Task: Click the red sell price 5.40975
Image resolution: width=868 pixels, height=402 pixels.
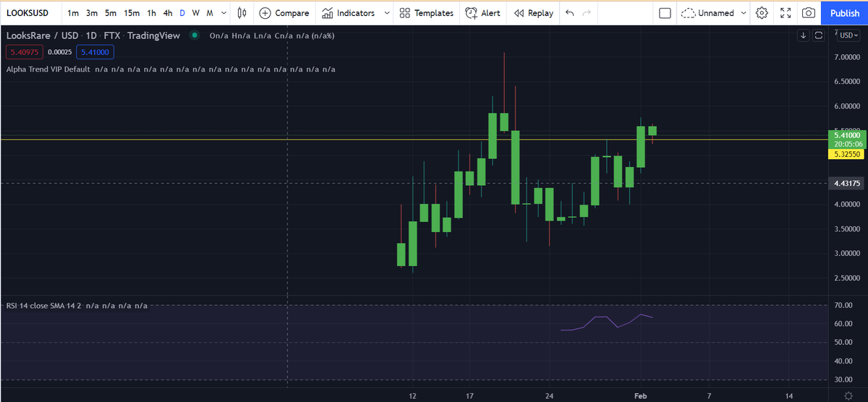Action: coord(24,52)
